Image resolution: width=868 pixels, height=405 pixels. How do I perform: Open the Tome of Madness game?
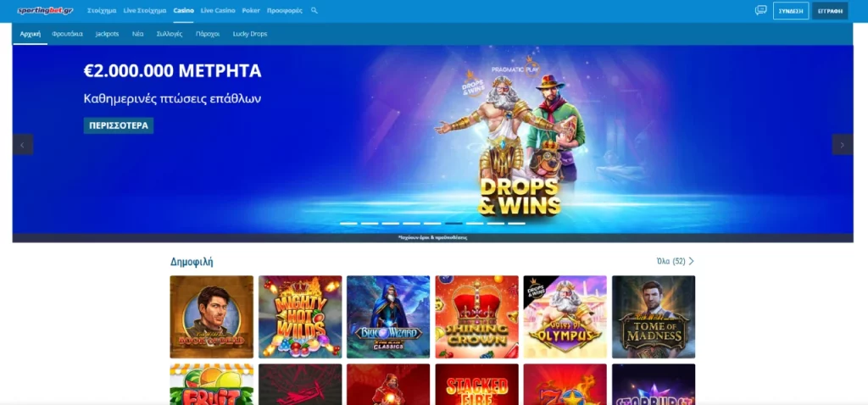pyautogui.click(x=654, y=317)
